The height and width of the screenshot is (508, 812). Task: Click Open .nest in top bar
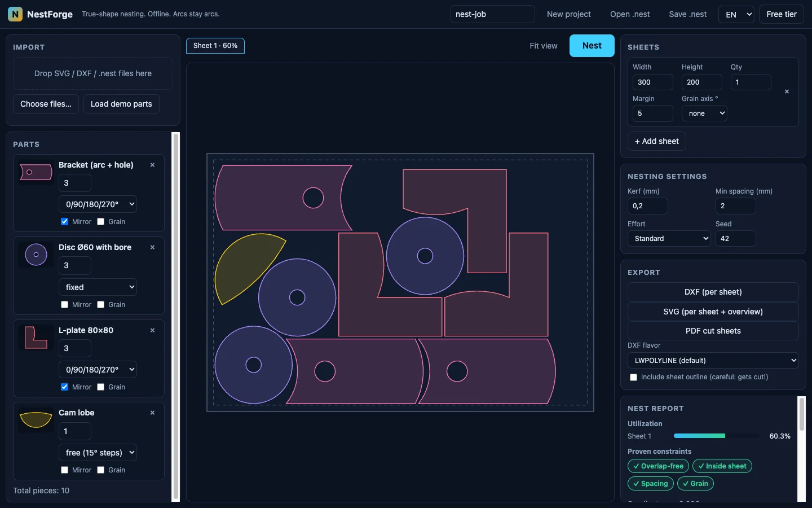(630, 14)
